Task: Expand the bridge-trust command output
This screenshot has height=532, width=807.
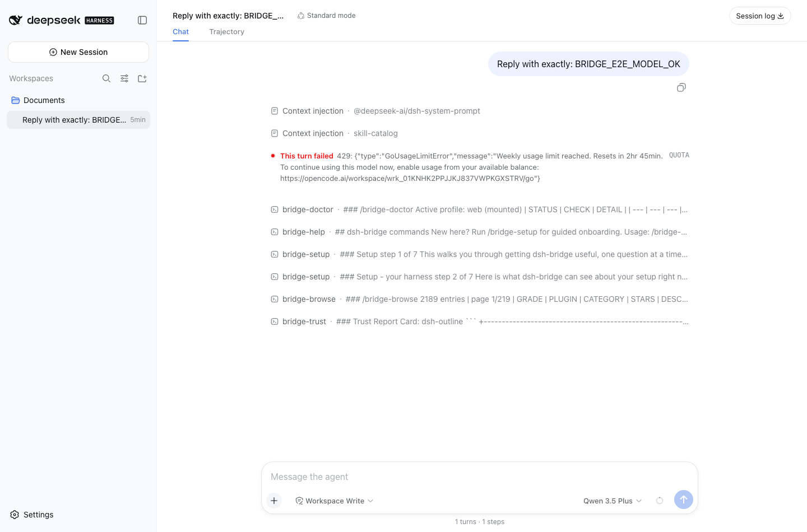Action: click(480, 321)
